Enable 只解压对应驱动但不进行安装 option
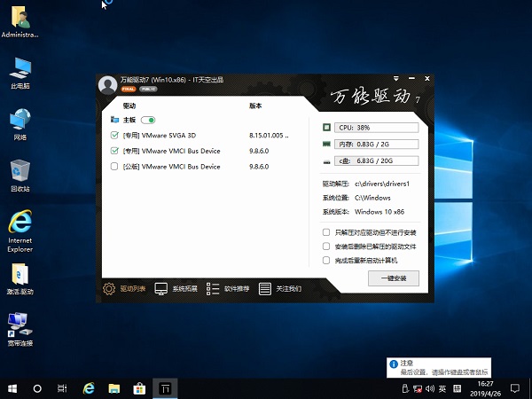Screen dimensions: 532x399 [x=327, y=232]
